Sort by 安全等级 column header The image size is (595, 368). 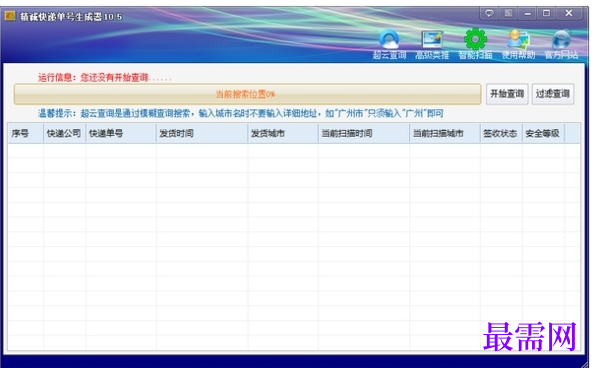pyautogui.click(x=543, y=133)
